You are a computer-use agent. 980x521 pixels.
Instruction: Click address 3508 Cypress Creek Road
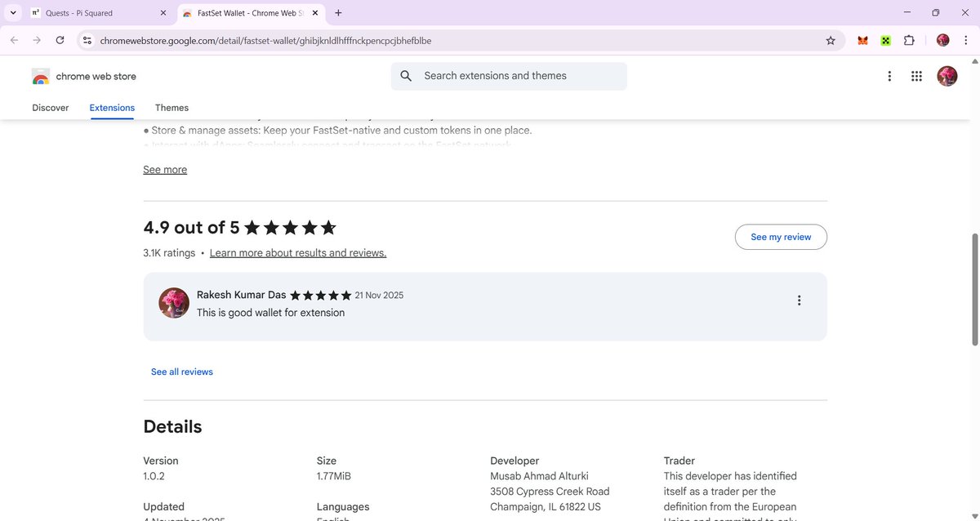pos(550,492)
